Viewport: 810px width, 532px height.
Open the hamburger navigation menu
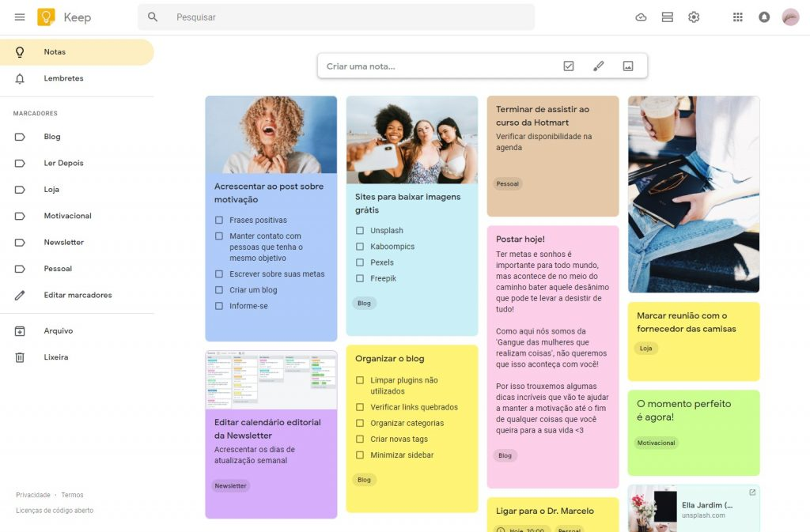pos(20,17)
